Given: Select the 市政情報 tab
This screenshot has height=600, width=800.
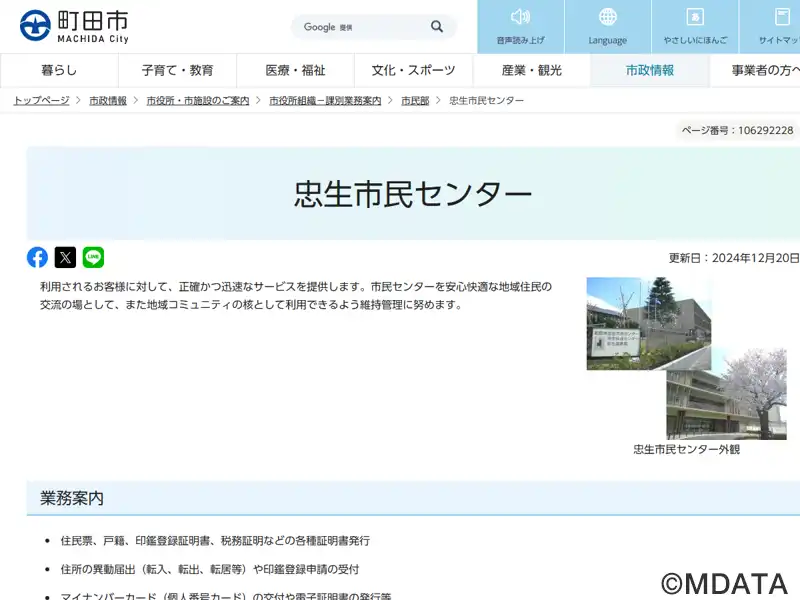Looking at the screenshot, I should [x=650, y=70].
